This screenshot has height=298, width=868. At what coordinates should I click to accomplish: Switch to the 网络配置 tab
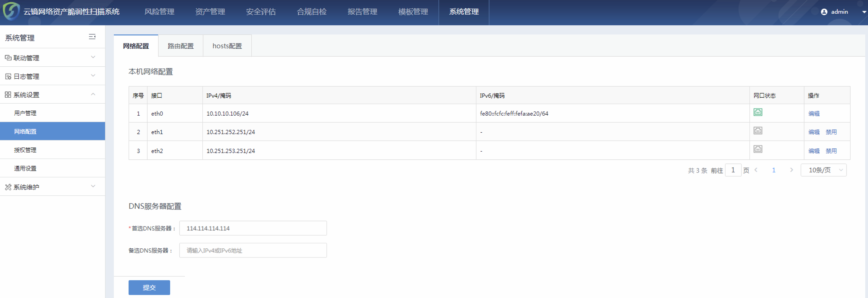click(x=136, y=46)
